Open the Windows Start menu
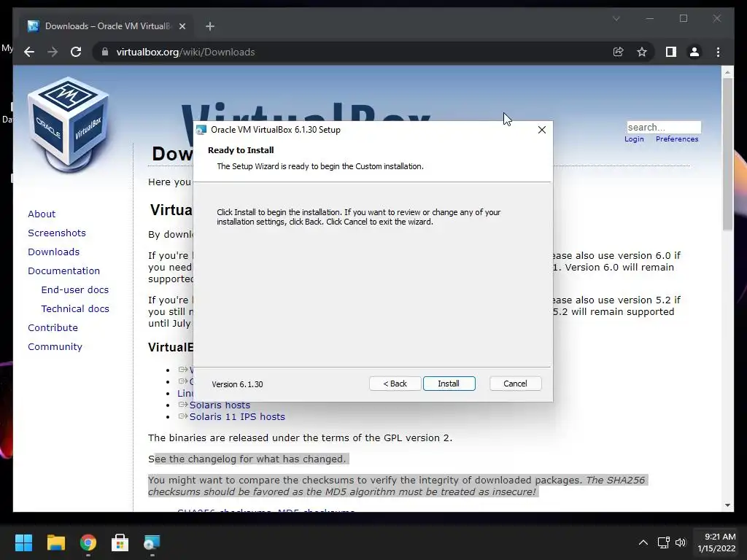Screen dimensions: 747x560 (x=23, y=542)
